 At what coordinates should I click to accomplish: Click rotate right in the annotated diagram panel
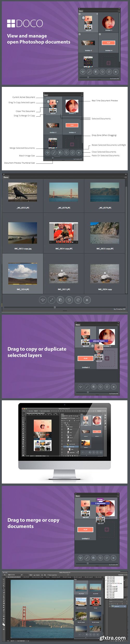pos(73,153)
